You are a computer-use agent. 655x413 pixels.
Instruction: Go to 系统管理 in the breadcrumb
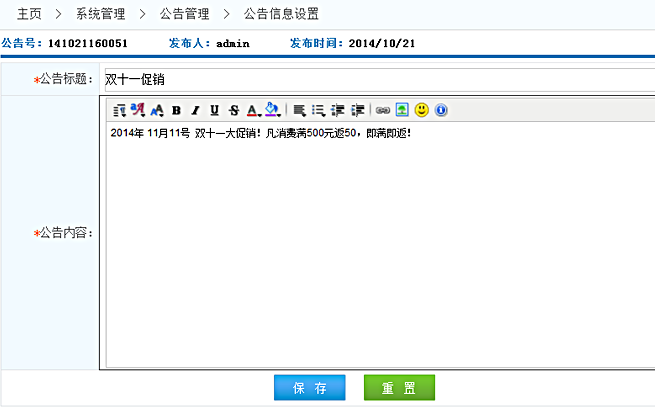point(101,14)
